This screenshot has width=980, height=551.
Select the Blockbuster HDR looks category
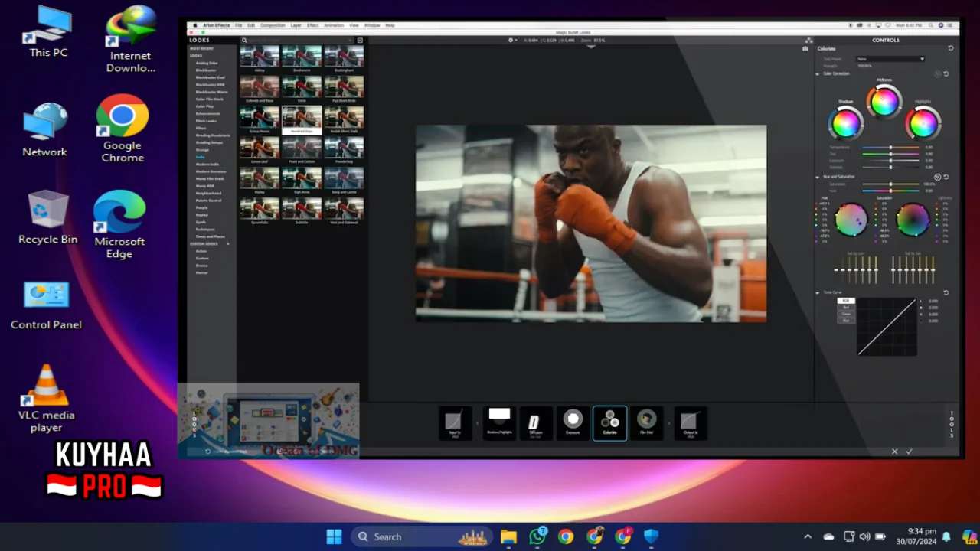click(x=210, y=84)
